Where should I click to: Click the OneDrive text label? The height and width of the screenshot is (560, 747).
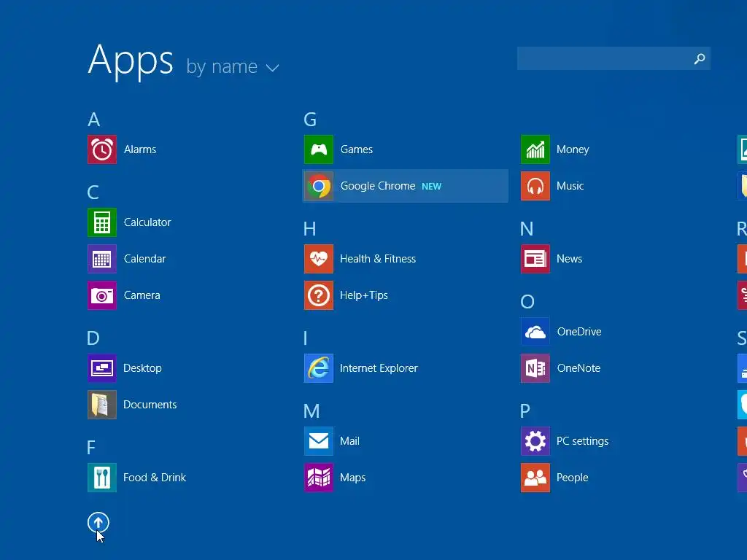(579, 332)
